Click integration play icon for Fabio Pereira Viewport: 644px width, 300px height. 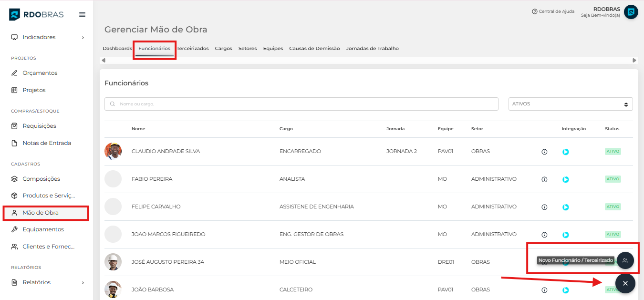click(565, 179)
